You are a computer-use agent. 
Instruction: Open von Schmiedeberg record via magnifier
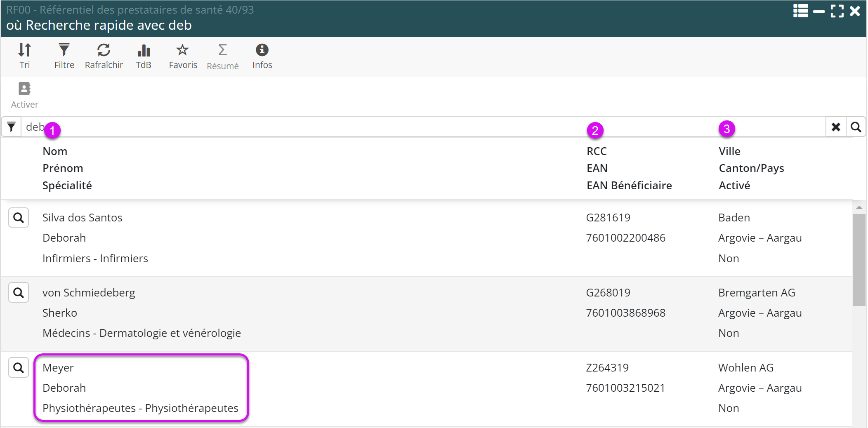[x=19, y=293]
